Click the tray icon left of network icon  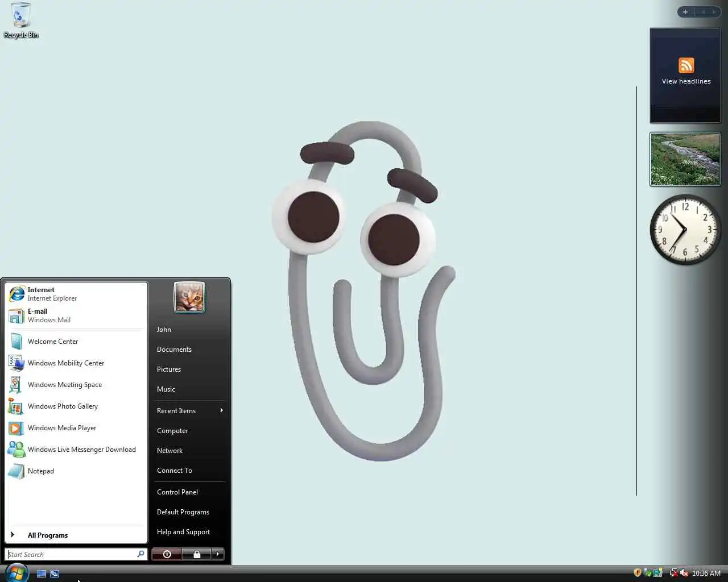[x=658, y=573]
